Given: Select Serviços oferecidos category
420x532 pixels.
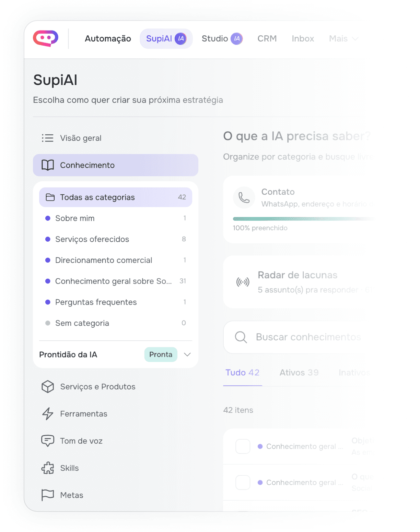Looking at the screenshot, I should pyautogui.click(x=116, y=239).
